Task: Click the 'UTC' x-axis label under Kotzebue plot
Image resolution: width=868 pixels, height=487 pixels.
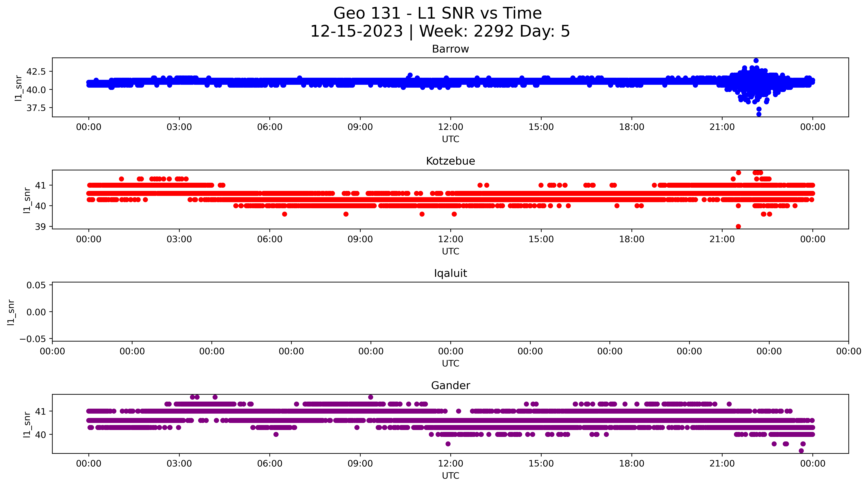Action: (x=451, y=251)
